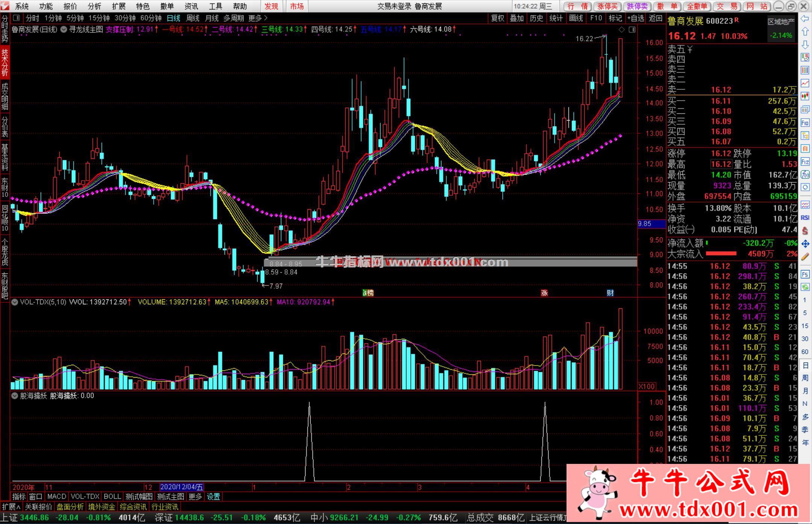Click the RSI indicator icon
Viewport: 812px width, 524px height.
coord(805,218)
